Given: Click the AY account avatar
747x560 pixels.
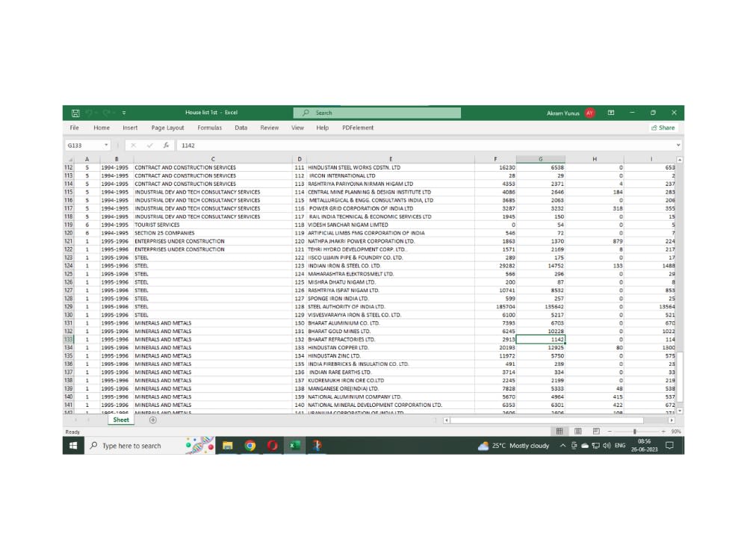Looking at the screenshot, I should coord(590,113).
